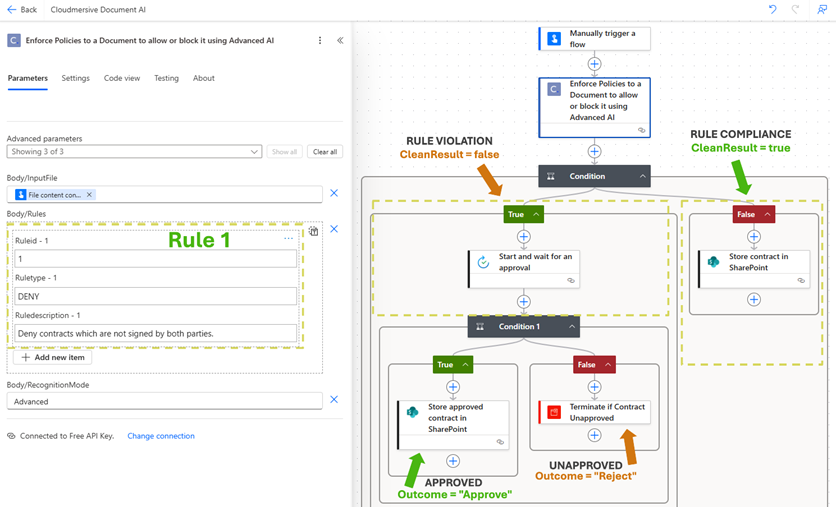Click the Undo arrow icon
The width and height of the screenshot is (836, 507).
[x=772, y=9]
